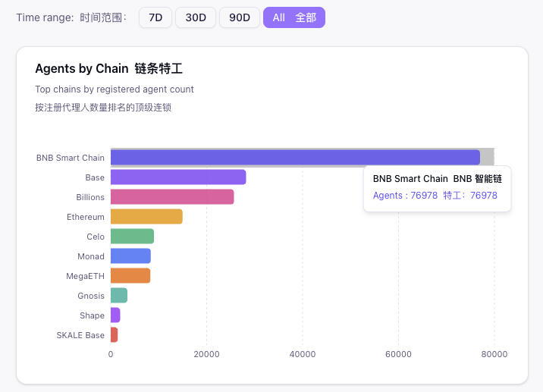Click the 'Agents : 76978' tooltip value
This screenshot has width=543, height=392.
pyautogui.click(x=405, y=196)
